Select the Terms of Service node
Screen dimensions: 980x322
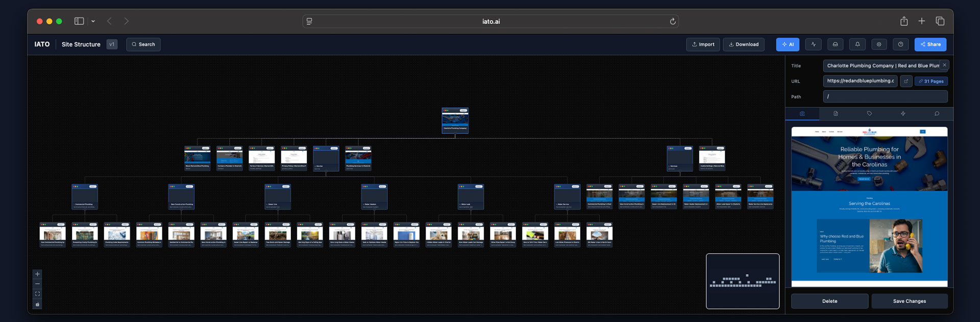[262, 158]
